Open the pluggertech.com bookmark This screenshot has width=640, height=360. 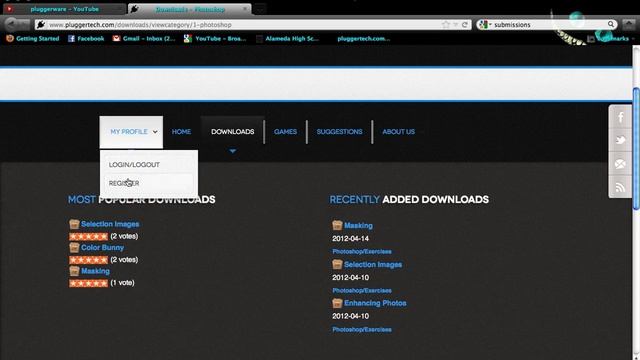coord(363,38)
